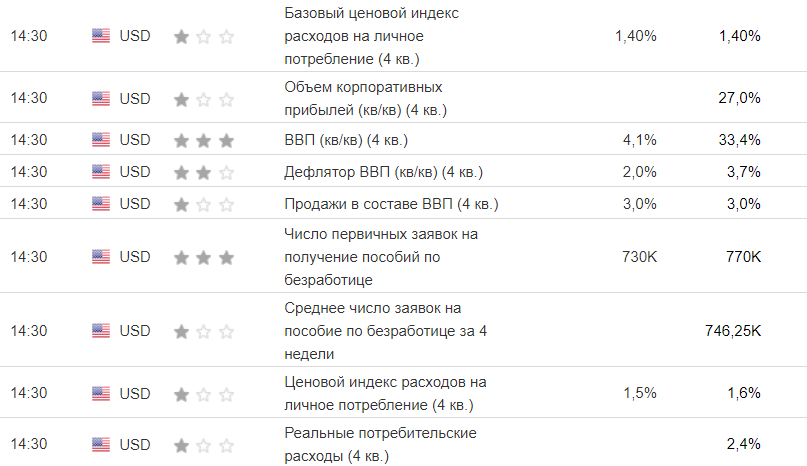
Task: Click the US flag in Дефлятор ВВП row
Action: 101,172
